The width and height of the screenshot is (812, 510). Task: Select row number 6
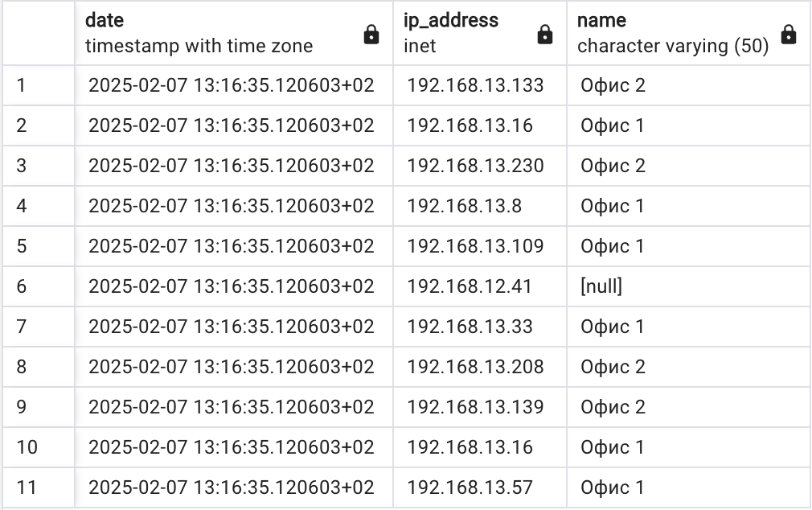(39, 286)
